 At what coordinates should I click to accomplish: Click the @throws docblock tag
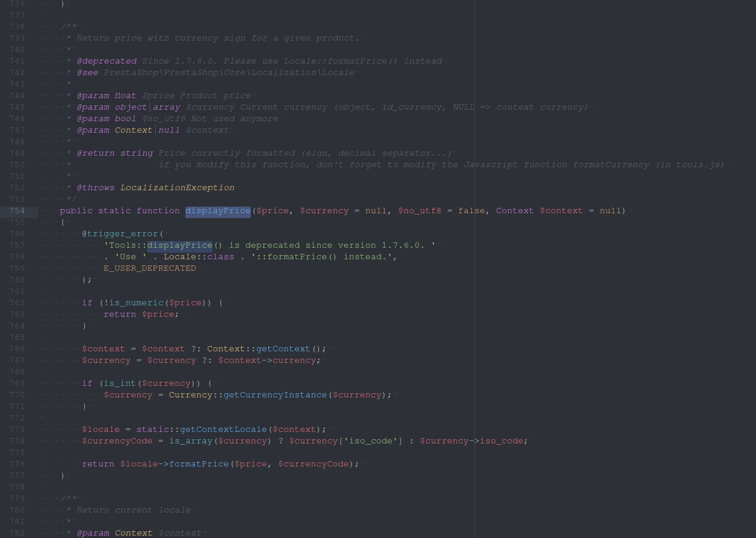[96, 188]
